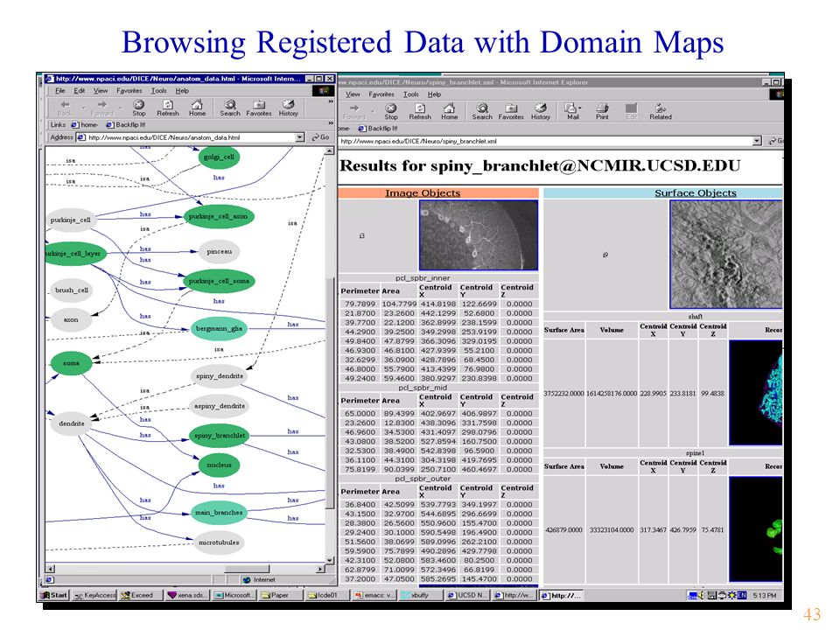Image resolution: width=840 pixels, height=630 pixels.
Task: Select the microtubules node
Action: click(x=219, y=542)
